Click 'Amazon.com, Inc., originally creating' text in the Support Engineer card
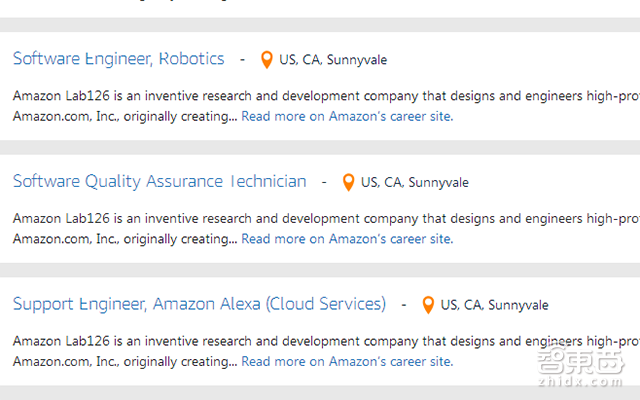 tap(125, 362)
